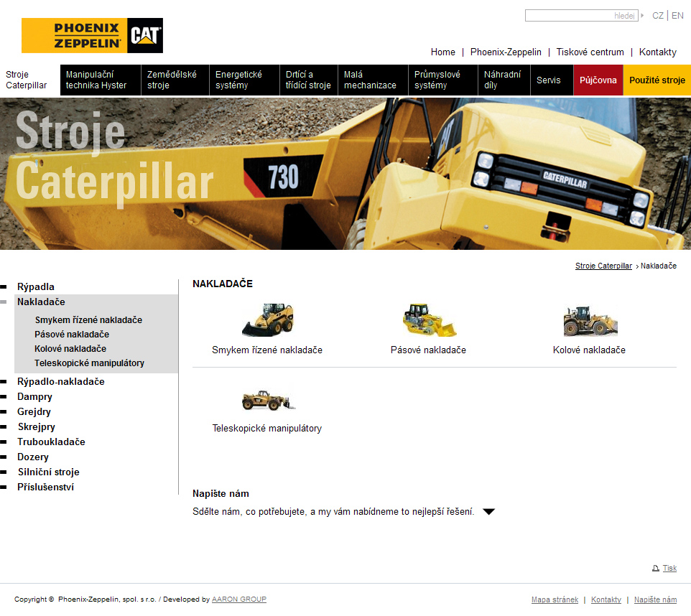Open Malá mechanizace menu item
Image resolution: width=691 pixels, height=616 pixels.
point(374,80)
